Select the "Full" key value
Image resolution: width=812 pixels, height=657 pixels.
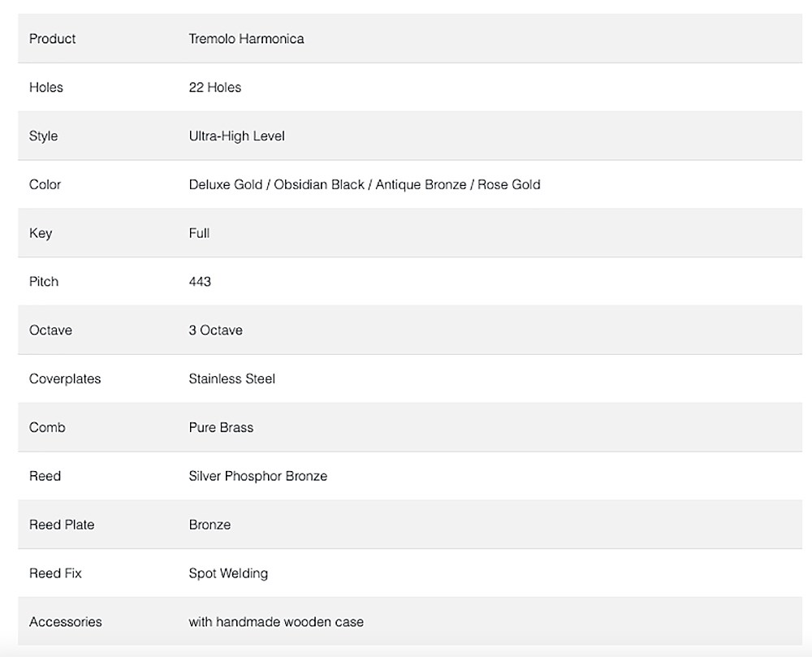(x=199, y=233)
